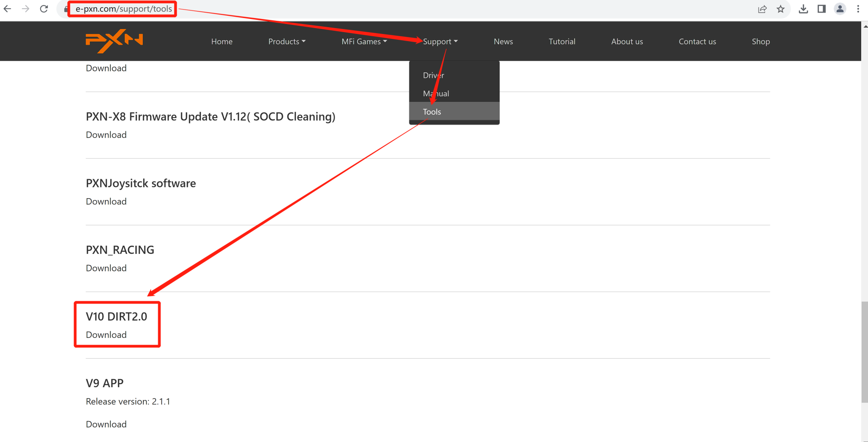Viewport: 868px width, 442px height.
Task: Visit the About us page
Action: click(x=627, y=42)
